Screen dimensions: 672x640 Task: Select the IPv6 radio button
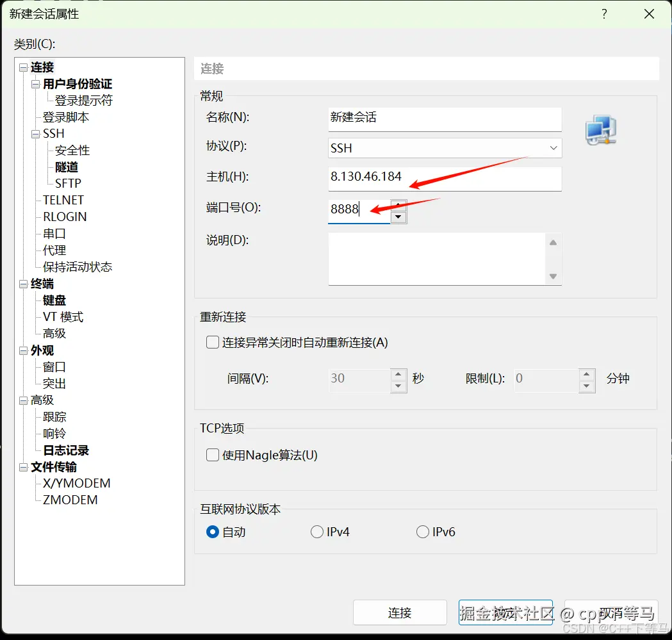(x=423, y=531)
